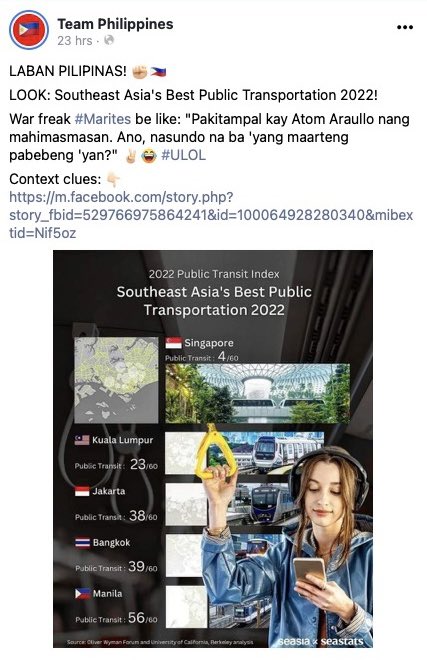Viewport: 427px width, 660px height.
Task: Click the 2022 Public Transit Index heading
Action: 214,274
